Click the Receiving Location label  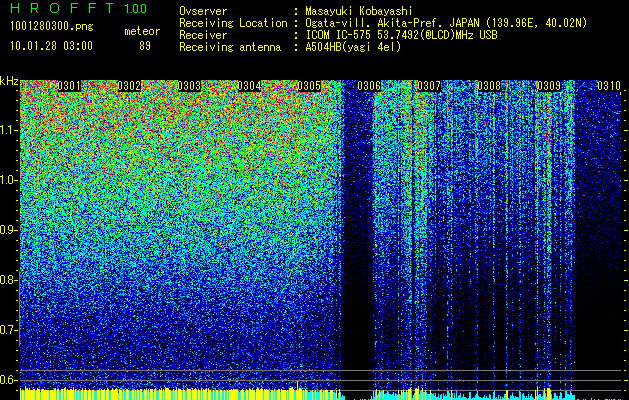coord(233,23)
